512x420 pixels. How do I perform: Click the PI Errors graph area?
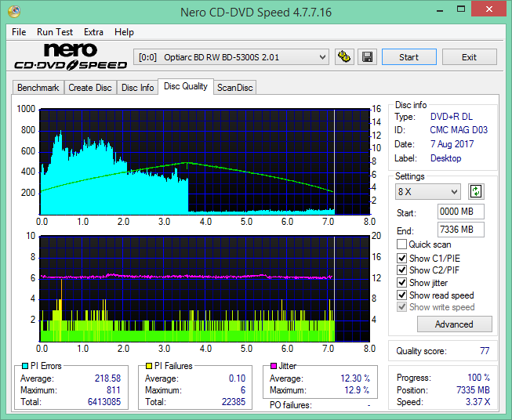coord(205,161)
